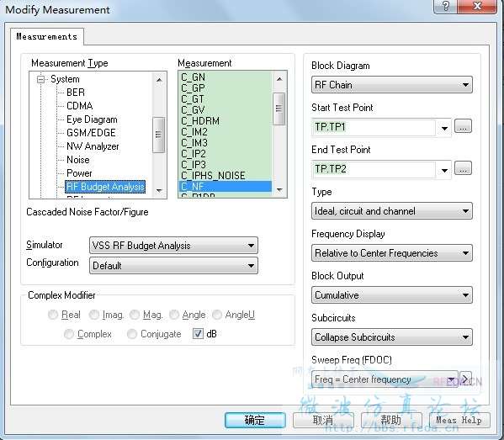Click the 确定 OK button
Image resolution: width=504 pixels, height=440 pixels.
tap(255, 421)
